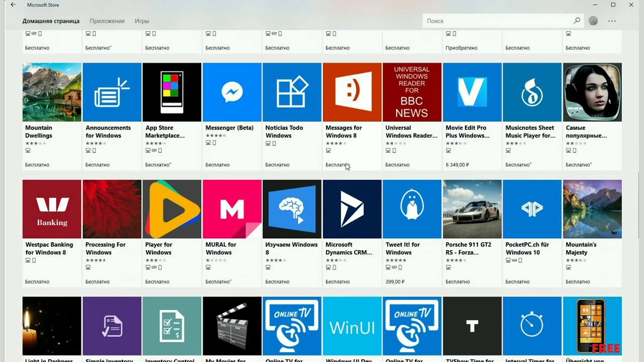Click the My Movies clapperboard icon
This screenshot has height=362, width=644.
click(x=232, y=326)
